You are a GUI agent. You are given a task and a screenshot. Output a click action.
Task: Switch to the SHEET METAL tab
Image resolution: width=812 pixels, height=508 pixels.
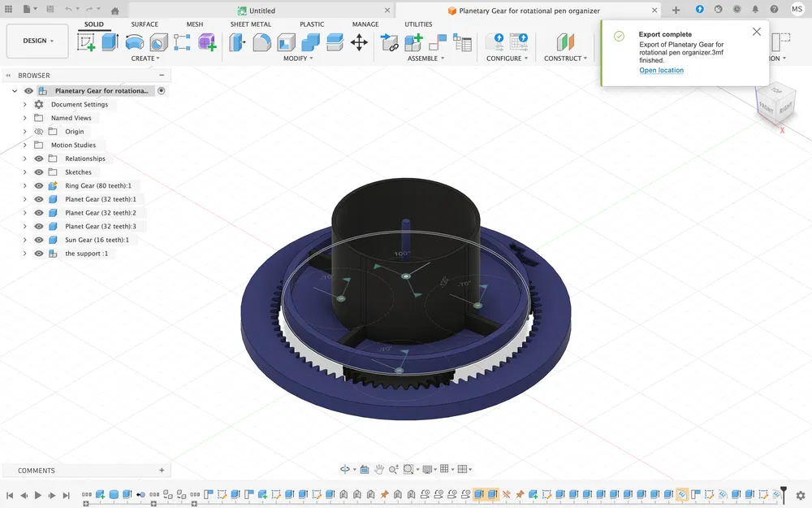point(251,24)
